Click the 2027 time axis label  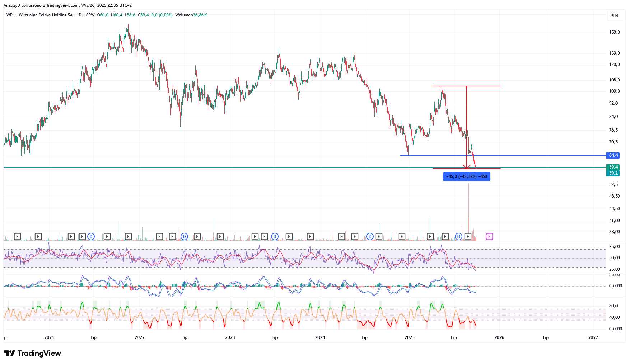[593, 337]
